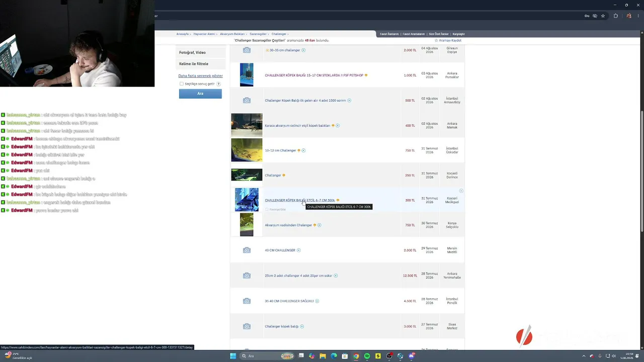Screen dimensions: 644x362
Task: Bookmark this page with the star icon
Action: pos(603,16)
